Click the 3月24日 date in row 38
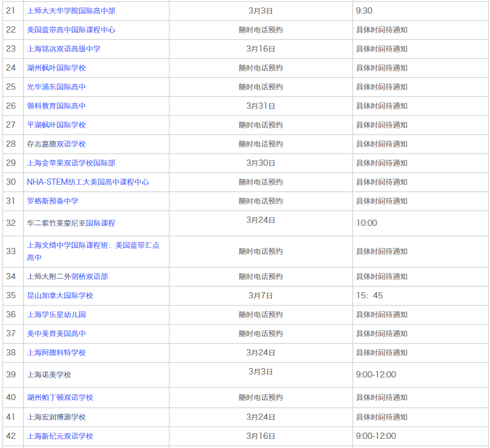 [x=260, y=353]
